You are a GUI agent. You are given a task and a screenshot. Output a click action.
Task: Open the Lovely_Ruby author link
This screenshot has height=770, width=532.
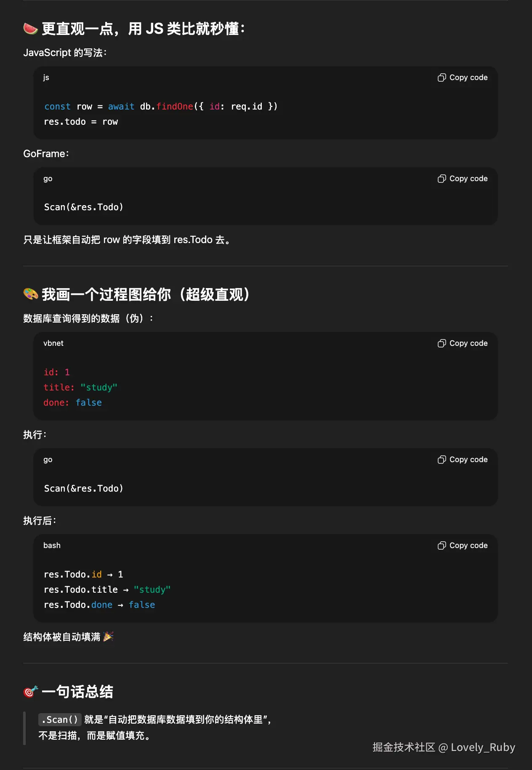482,747
